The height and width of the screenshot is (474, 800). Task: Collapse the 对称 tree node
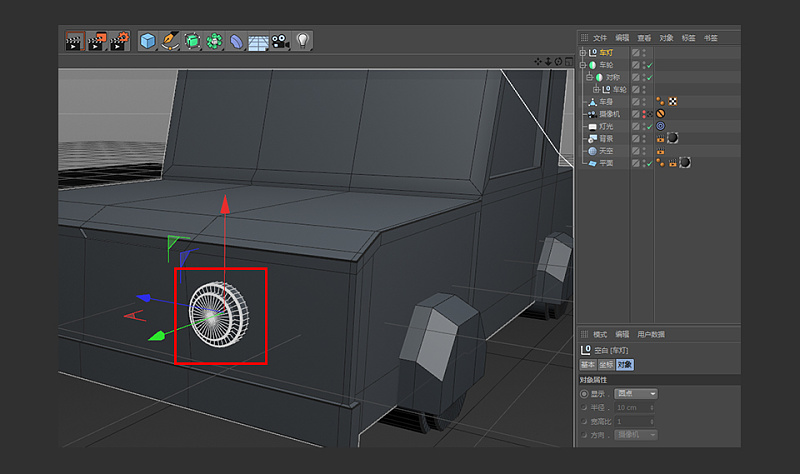(589, 77)
